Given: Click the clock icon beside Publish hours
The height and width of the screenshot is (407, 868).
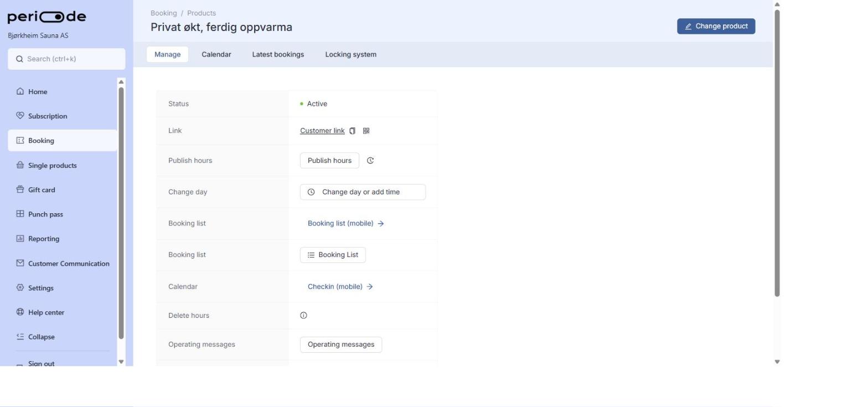Looking at the screenshot, I should [x=370, y=161].
